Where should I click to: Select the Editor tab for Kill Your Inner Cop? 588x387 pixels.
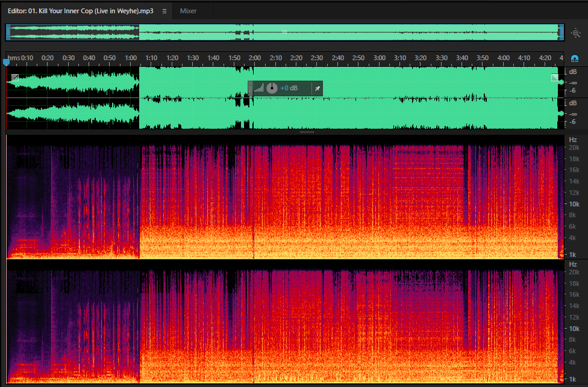pyautogui.click(x=80, y=11)
